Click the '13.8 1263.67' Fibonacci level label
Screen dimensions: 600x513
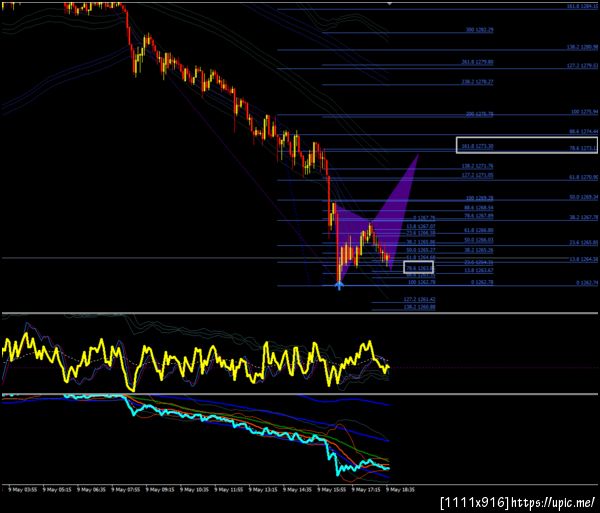(x=479, y=270)
